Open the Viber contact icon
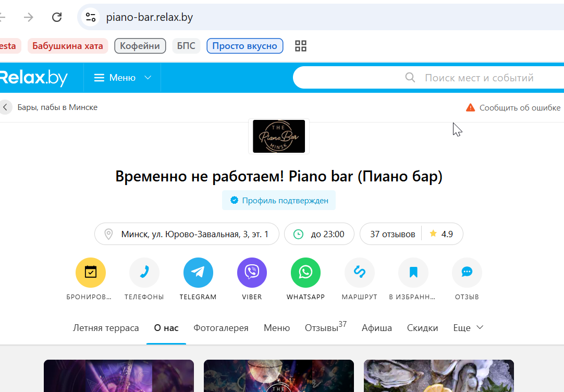This screenshot has height=392, width=564. 252,272
